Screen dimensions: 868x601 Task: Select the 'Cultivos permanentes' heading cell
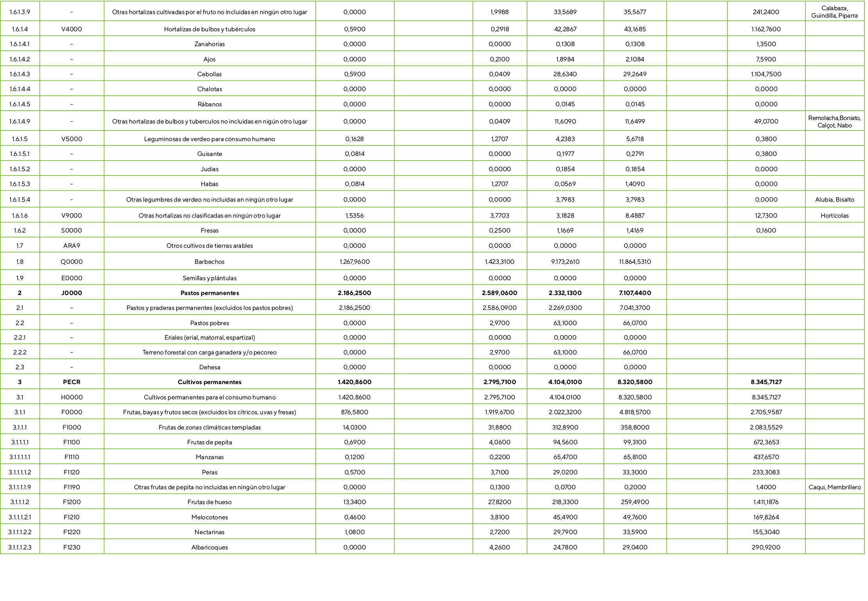[209, 382]
